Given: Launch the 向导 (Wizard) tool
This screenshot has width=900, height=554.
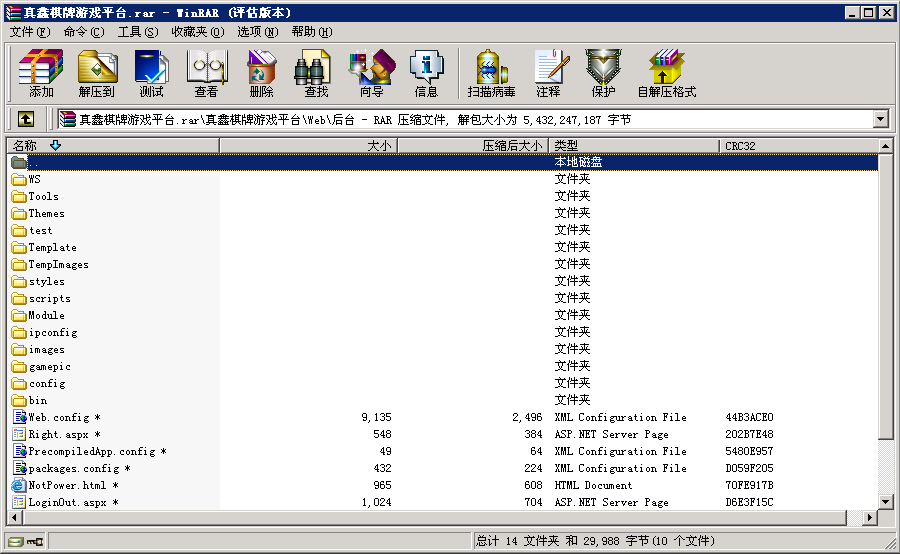Looking at the screenshot, I should [371, 73].
